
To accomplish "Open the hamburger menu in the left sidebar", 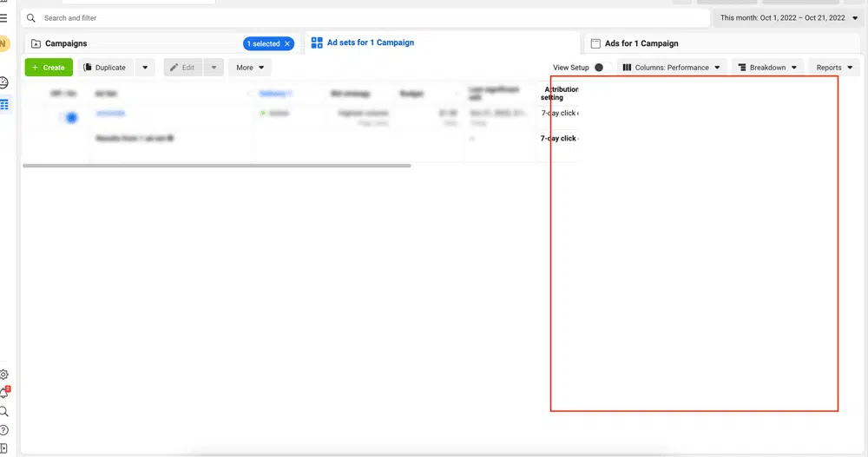I will coord(3,17).
